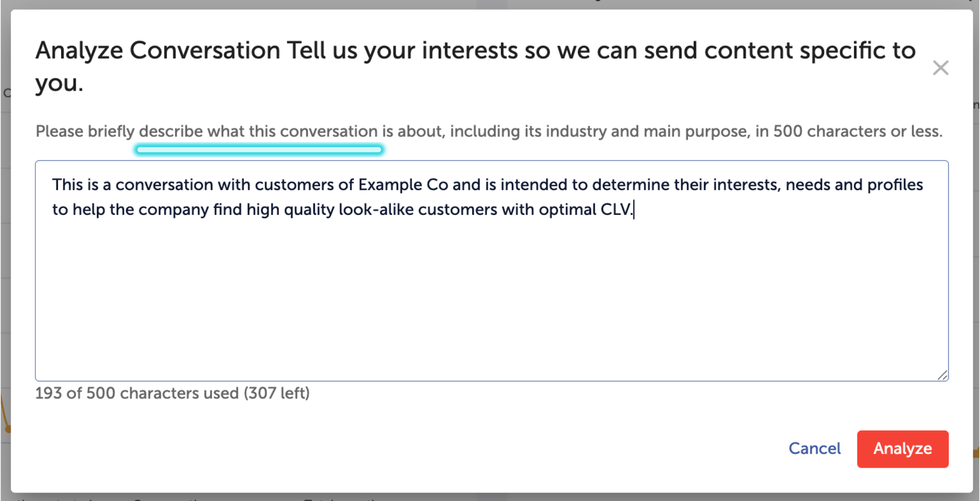This screenshot has height=501, width=980.
Task: Click the word "you." in the dialog heading
Action: [59, 83]
